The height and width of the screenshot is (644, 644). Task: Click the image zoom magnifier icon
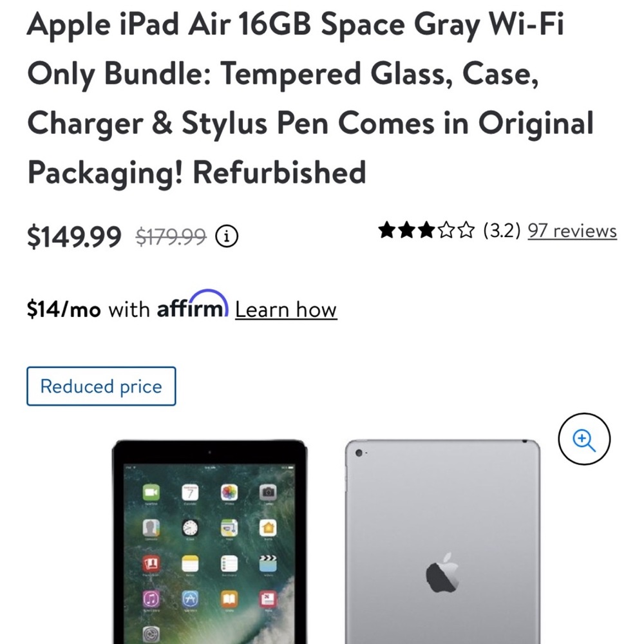coord(584,439)
